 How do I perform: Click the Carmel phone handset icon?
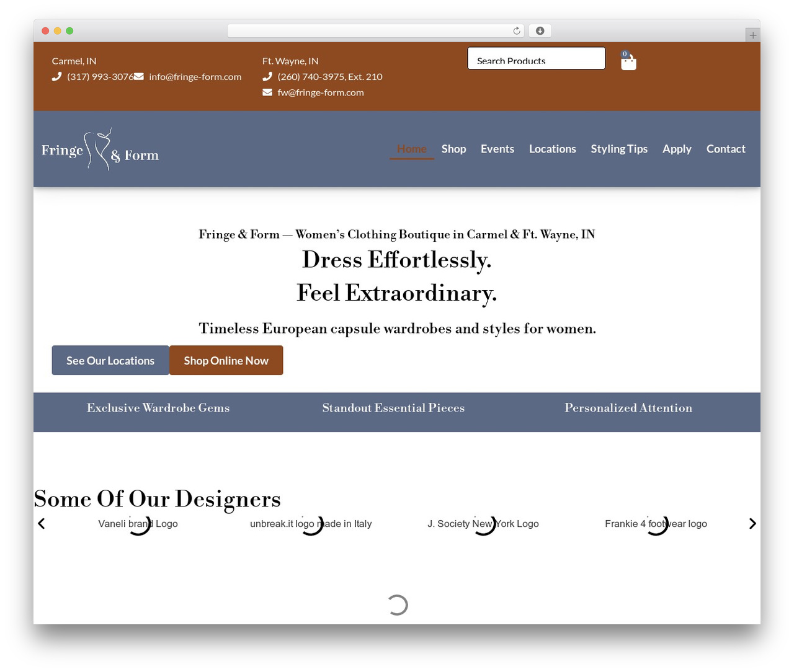(56, 77)
